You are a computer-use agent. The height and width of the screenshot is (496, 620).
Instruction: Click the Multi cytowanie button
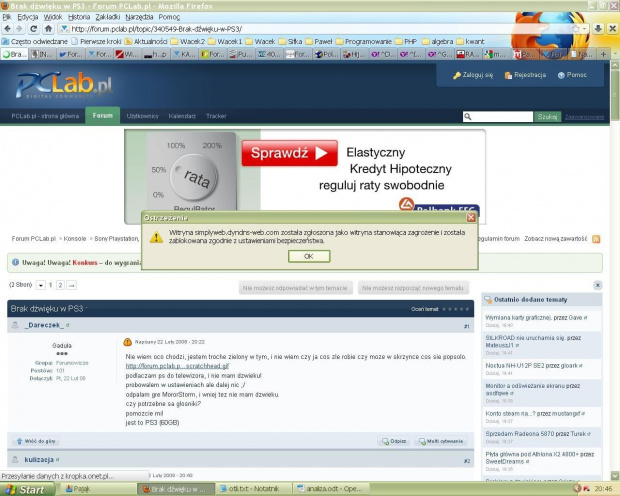[441, 441]
